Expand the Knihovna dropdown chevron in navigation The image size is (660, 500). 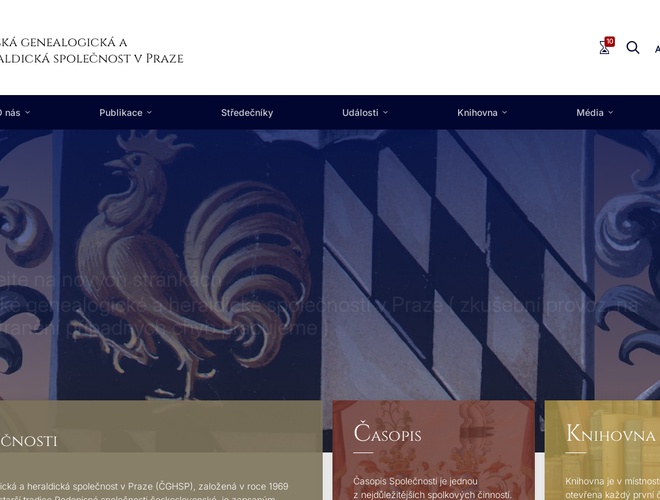pyautogui.click(x=504, y=112)
